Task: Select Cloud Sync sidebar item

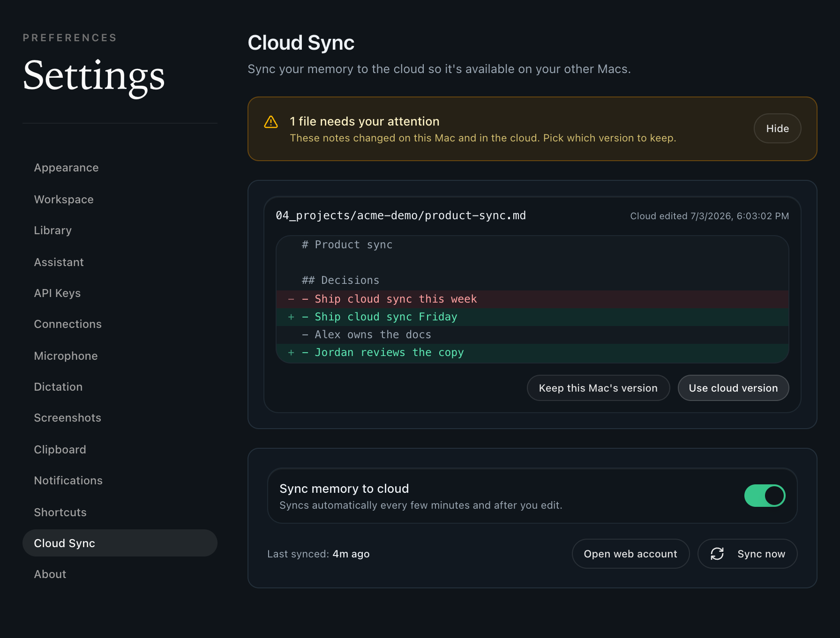Action: pyautogui.click(x=120, y=543)
